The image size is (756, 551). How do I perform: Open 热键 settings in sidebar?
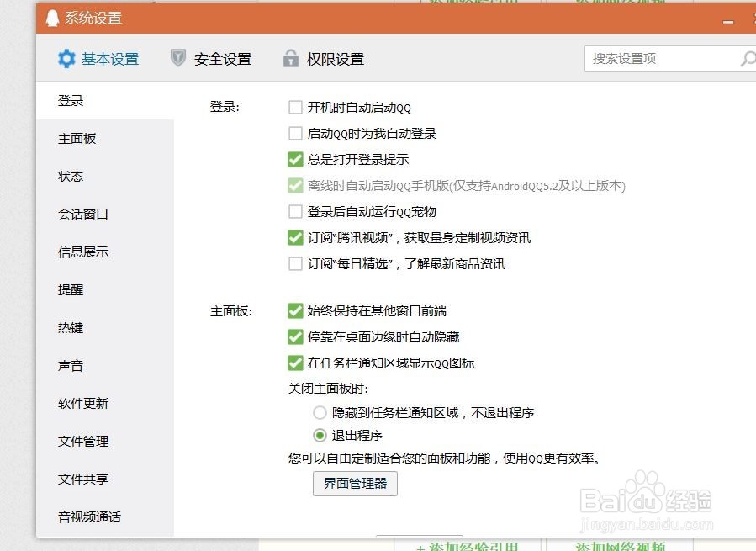105,328
